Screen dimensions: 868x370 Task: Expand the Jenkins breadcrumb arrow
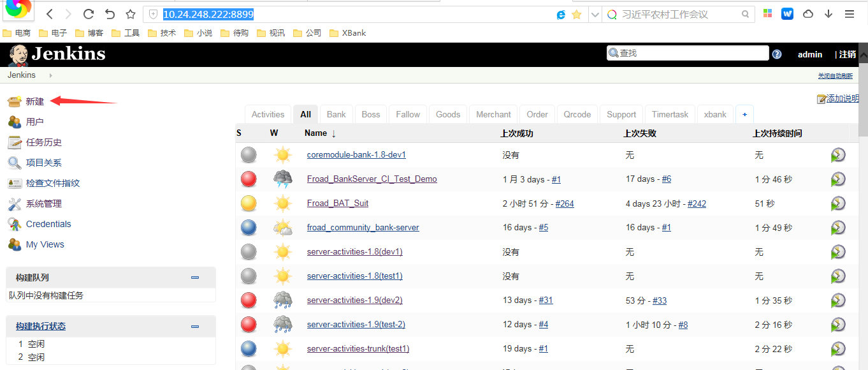coord(50,75)
